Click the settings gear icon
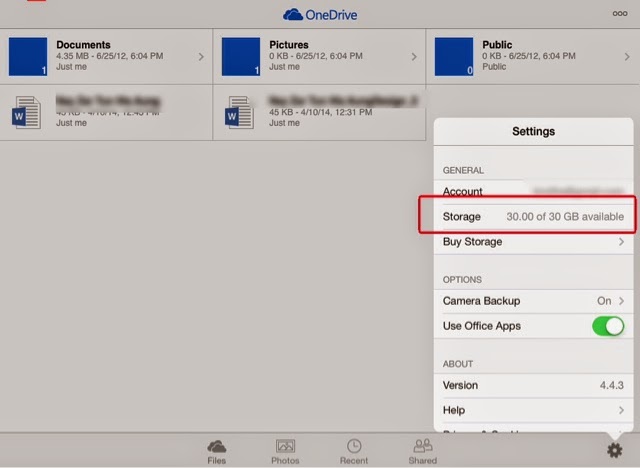Image resolution: width=640 pixels, height=468 pixels. (x=614, y=450)
